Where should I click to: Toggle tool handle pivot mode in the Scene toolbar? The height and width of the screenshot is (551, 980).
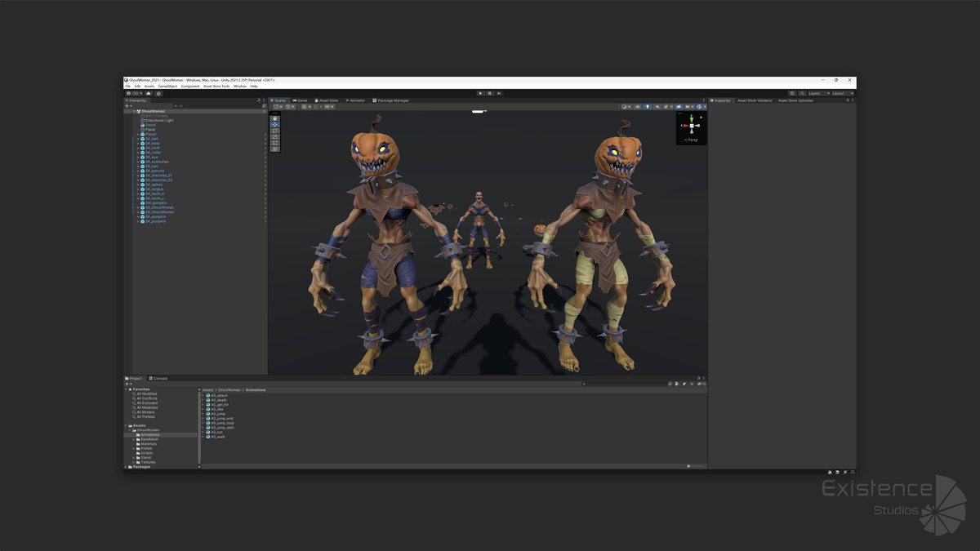pos(278,107)
